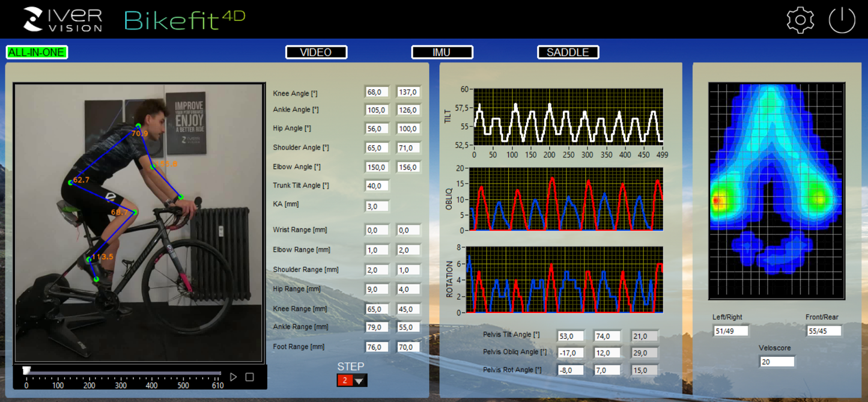
Task: Edit the Trunk Tilt Angle value
Action: pos(376,186)
